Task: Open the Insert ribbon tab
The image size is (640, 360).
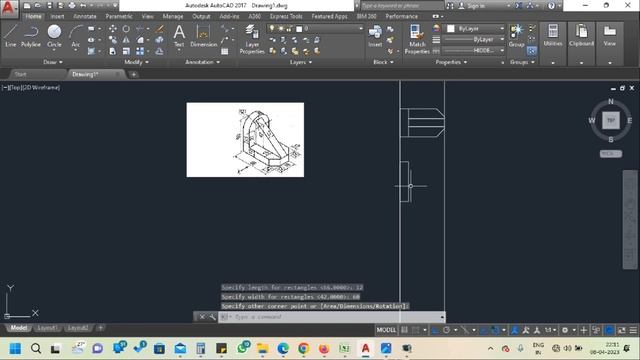Action: click(57, 16)
